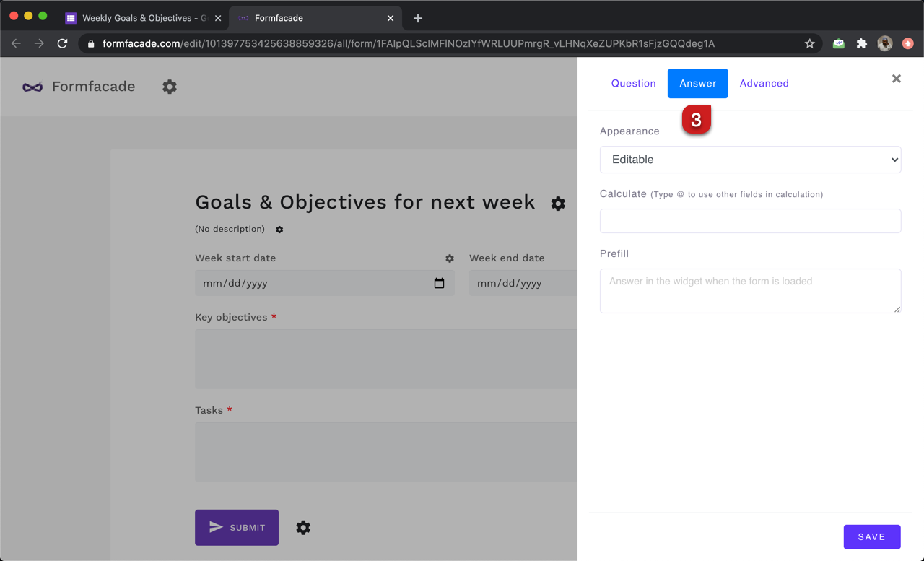Screen dimensions: 924x561
Task: Click gear icon next to form description
Action: [279, 230]
